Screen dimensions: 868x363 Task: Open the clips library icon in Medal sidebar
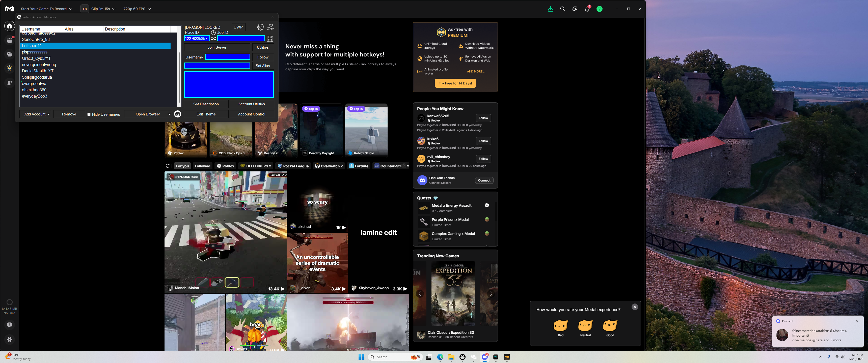coord(9,40)
